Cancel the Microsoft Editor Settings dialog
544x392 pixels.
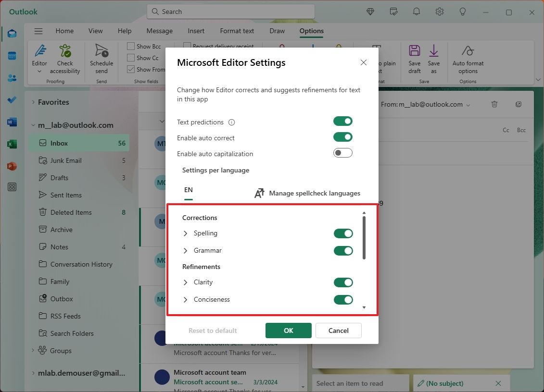338,331
